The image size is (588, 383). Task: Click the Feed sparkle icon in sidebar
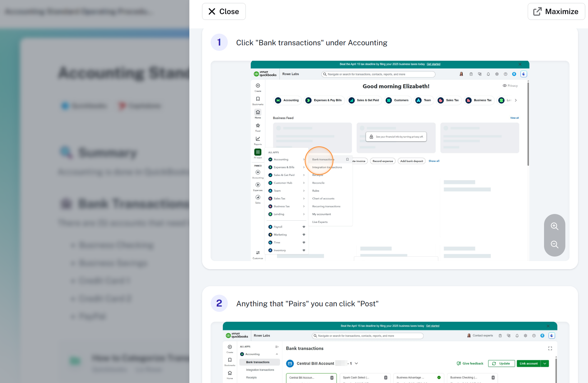pyautogui.click(x=258, y=126)
